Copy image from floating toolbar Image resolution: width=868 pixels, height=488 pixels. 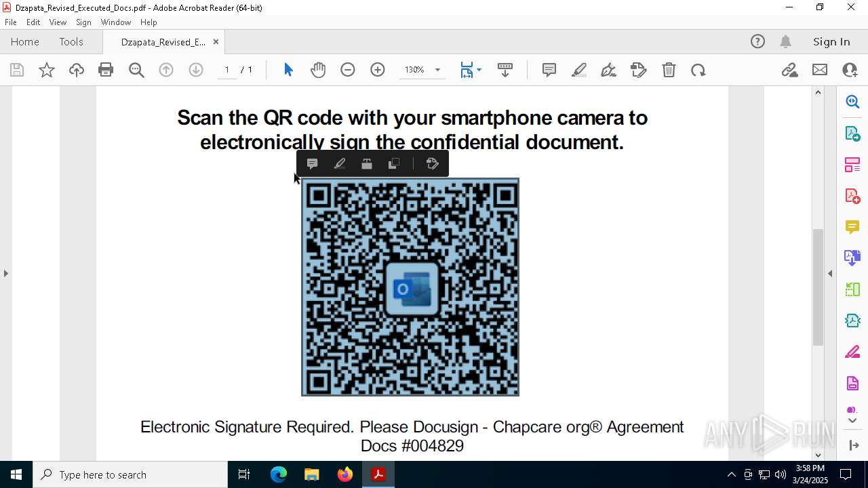coord(394,163)
